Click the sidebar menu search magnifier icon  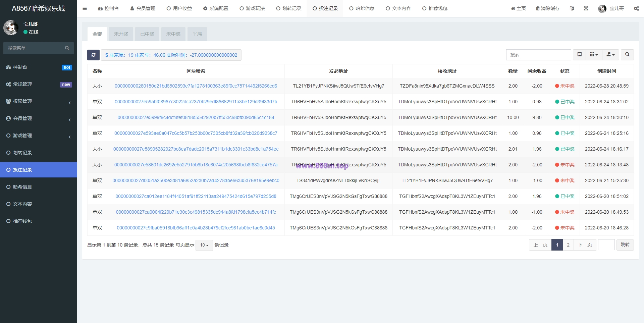click(x=67, y=48)
